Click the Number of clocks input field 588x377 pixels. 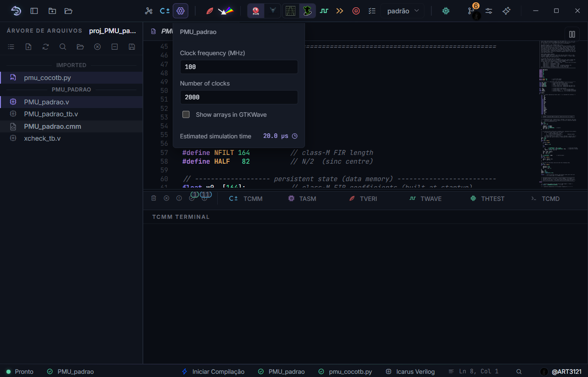239,97
